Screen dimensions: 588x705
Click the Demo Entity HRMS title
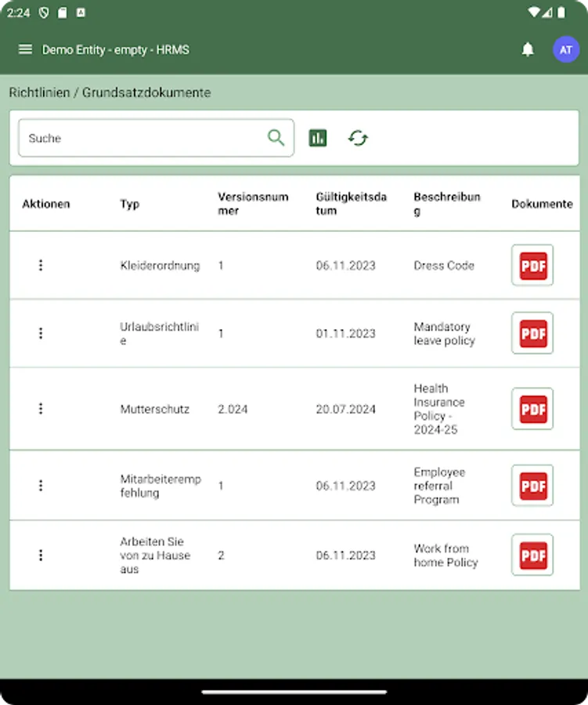tap(115, 49)
